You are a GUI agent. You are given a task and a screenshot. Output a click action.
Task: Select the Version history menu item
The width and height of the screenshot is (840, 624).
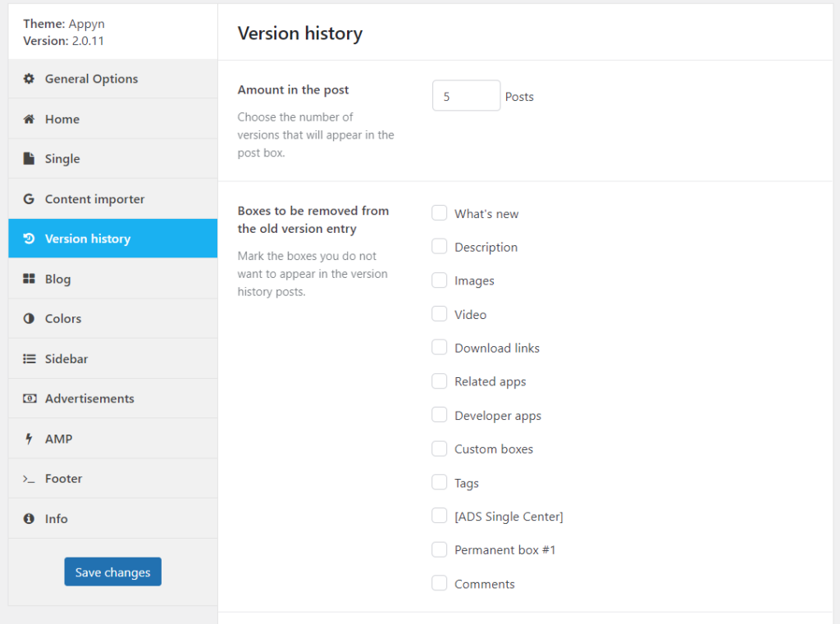(86, 239)
